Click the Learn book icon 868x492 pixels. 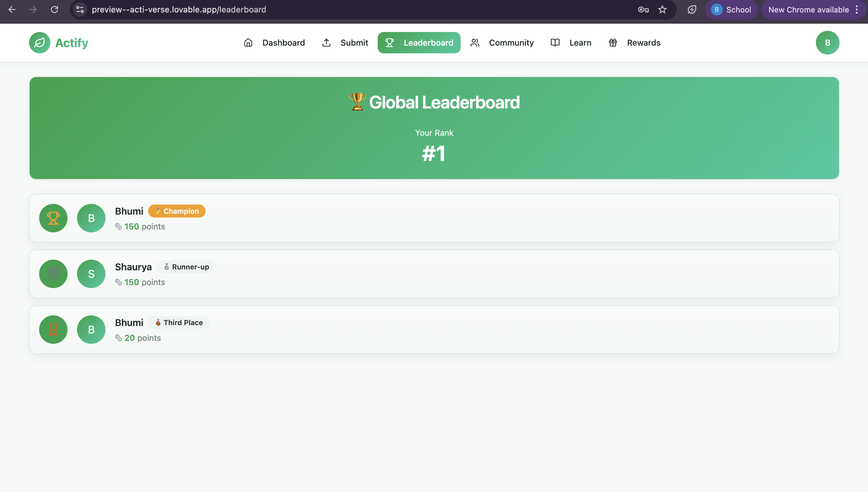[x=555, y=43]
